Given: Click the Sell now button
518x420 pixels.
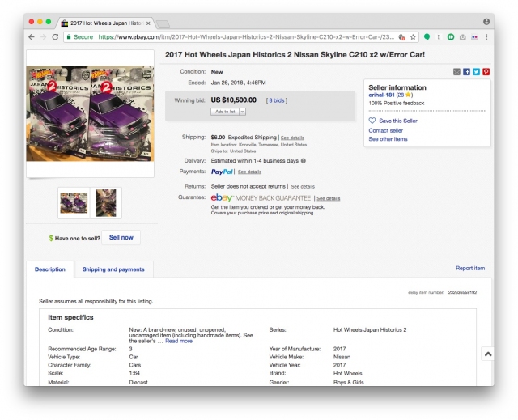Looking at the screenshot, I should 121,237.
